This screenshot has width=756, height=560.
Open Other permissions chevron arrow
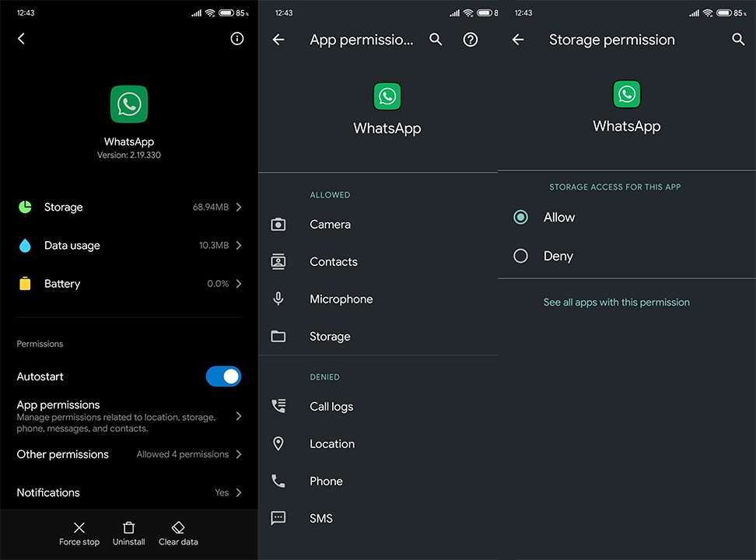[239, 454]
